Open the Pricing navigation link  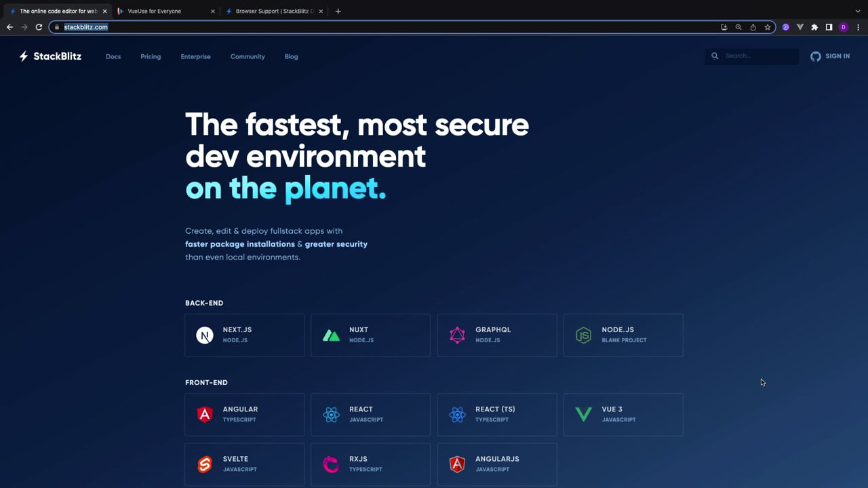[151, 56]
